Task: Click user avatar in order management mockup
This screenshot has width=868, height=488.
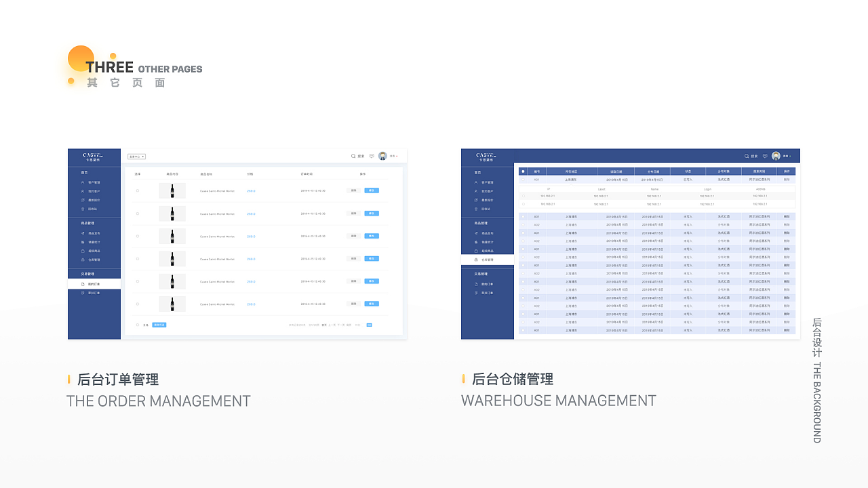Action: click(382, 156)
